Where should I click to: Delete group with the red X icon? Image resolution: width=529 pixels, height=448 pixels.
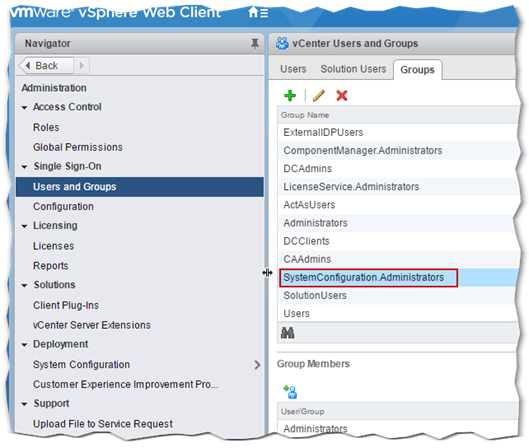[x=341, y=95]
